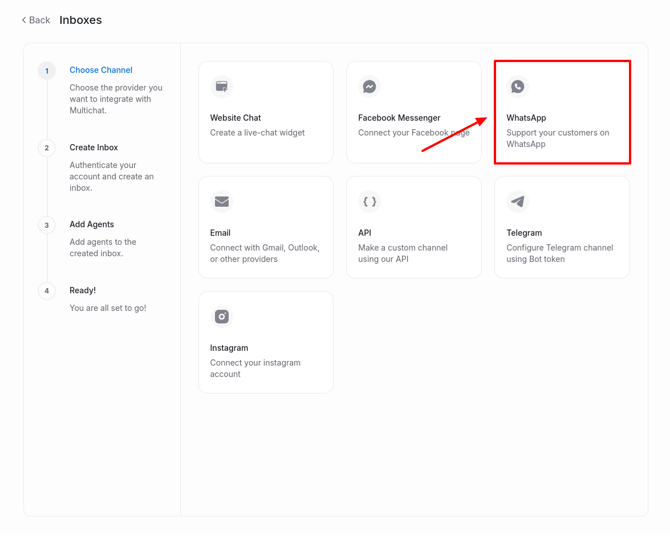Viewport: 670px width, 537px height.
Task: Select the 'Connect your Facebook page' description
Action: pos(414,133)
